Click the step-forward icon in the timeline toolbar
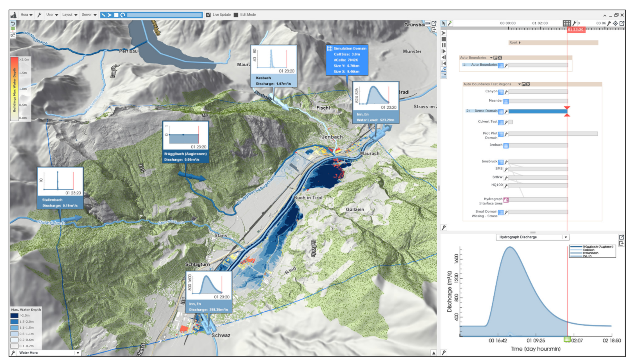This screenshot has width=636, height=364. click(x=444, y=51)
